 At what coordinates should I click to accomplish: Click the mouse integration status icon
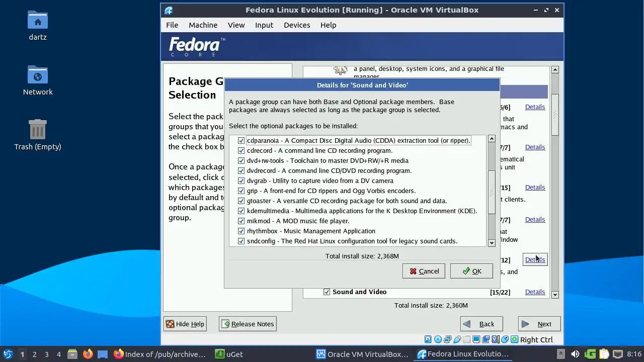click(505, 339)
